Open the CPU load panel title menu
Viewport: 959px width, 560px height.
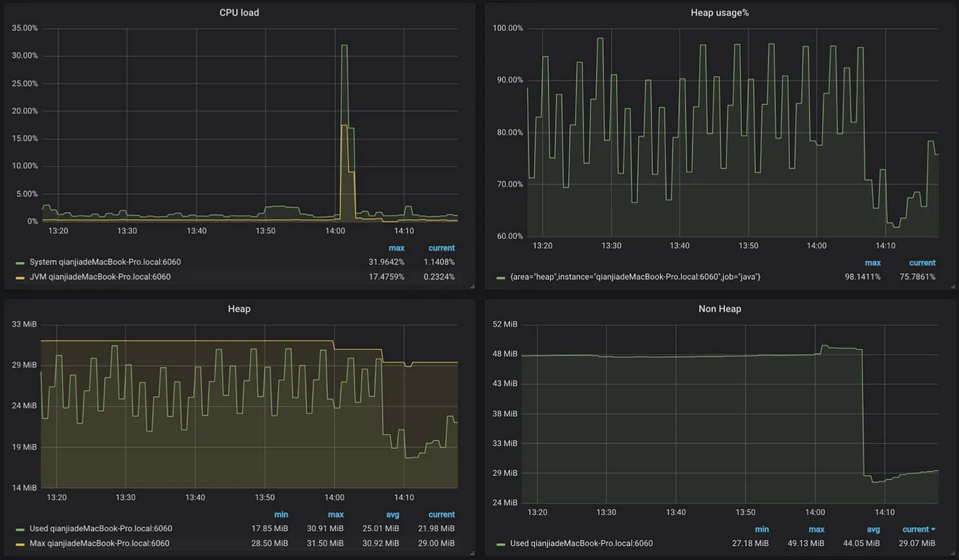coord(239,12)
